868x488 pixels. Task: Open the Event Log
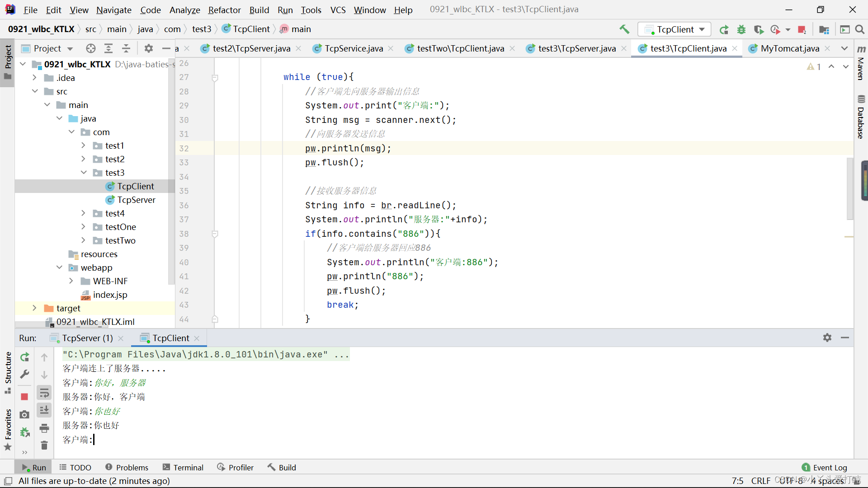(x=825, y=467)
